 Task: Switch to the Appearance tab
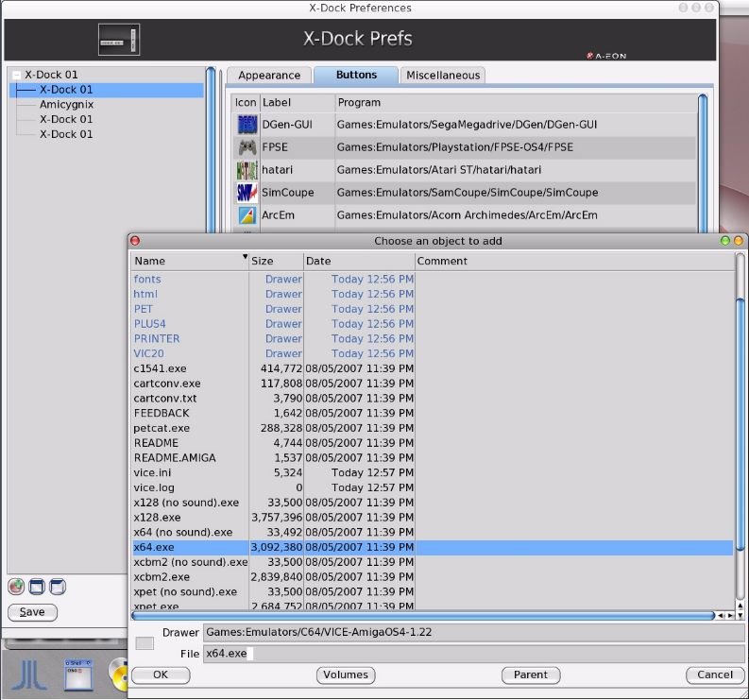point(269,76)
